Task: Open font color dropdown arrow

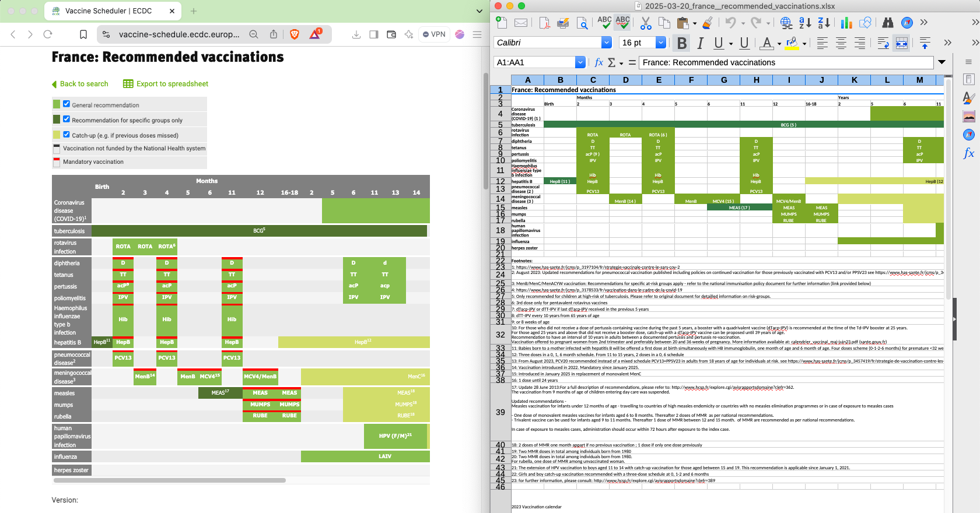Action: [x=779, y=43]
